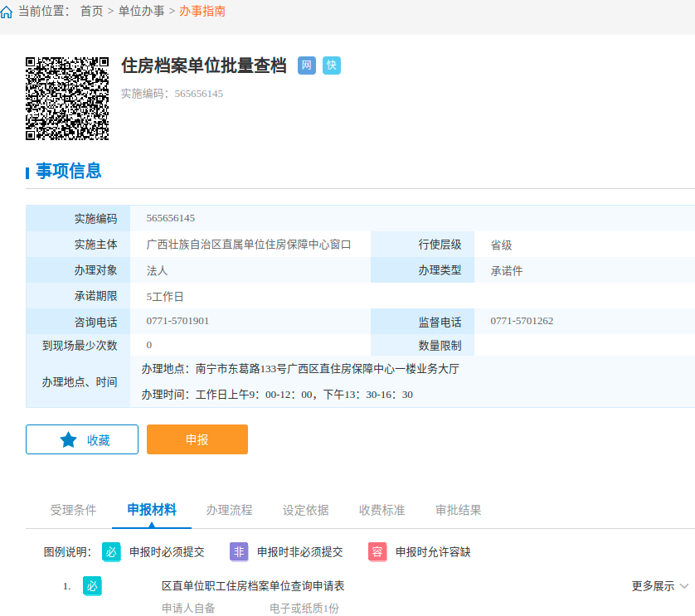This screenshot has width=695, height=616.
Task: Click the 快 badge icon
Action: 332,65
